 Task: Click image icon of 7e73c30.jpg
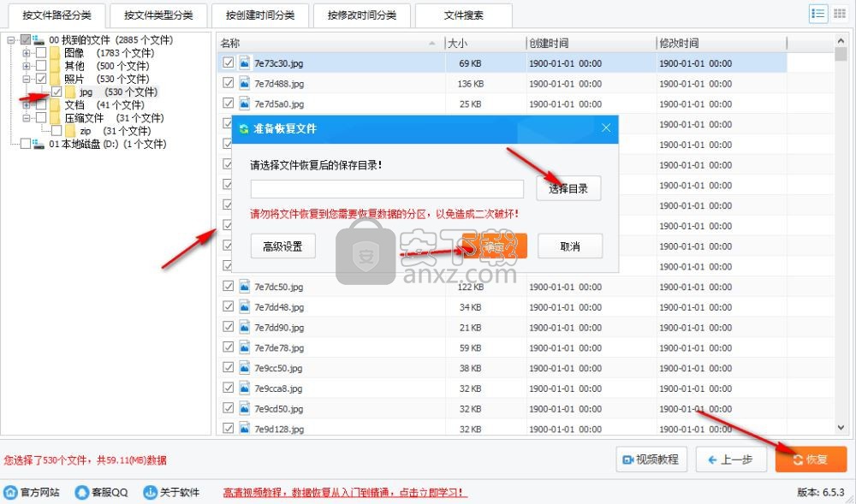245,62
